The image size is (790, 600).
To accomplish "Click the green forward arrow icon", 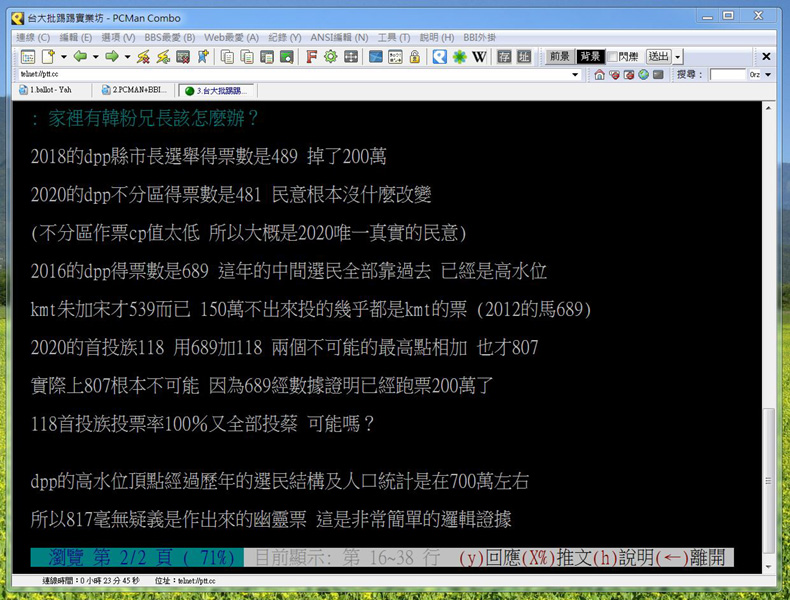I will tap(111, 57).
